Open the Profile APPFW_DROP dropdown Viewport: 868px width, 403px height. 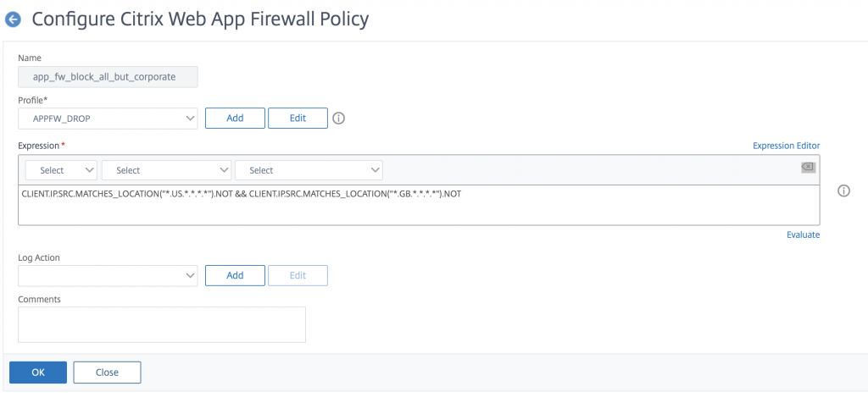pyautogui.click(x=108, y=119)
